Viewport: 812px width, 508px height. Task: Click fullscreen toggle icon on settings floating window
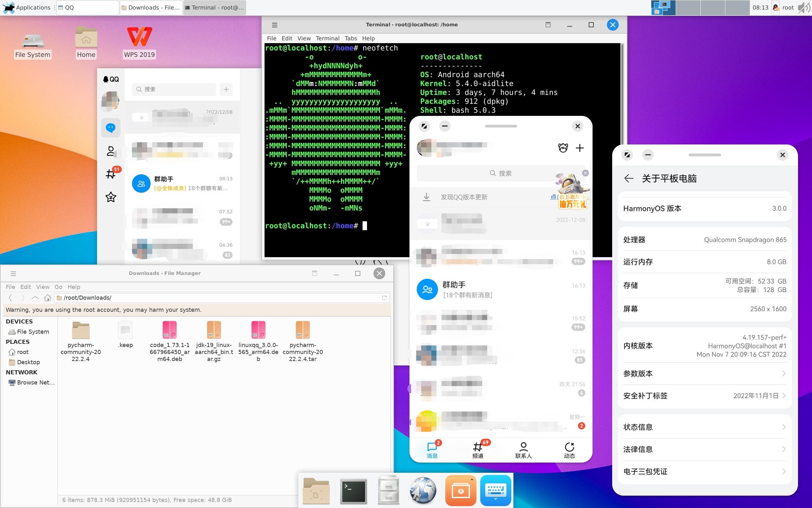627,155
